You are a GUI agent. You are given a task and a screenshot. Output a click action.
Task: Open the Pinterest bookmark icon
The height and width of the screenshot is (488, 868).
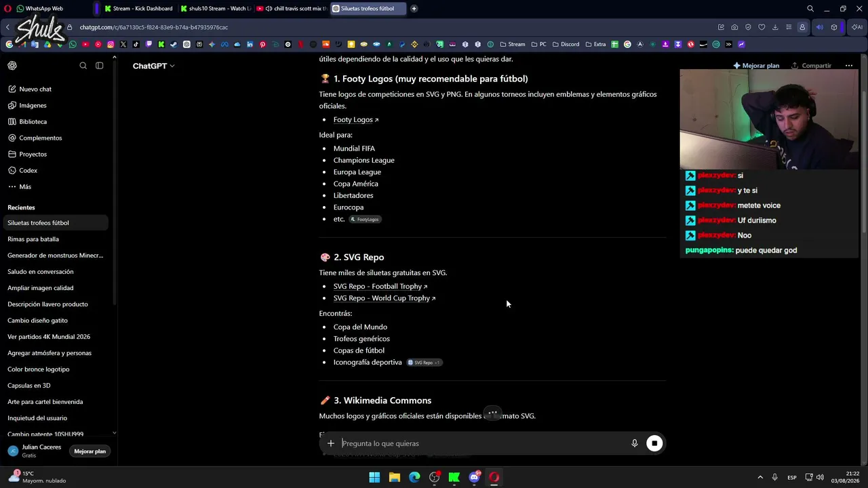pos(262,45)
